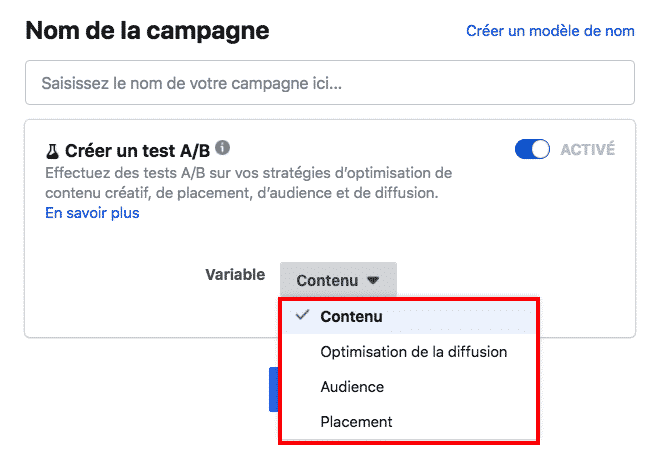Open the Variable Contenu dropdown
This screenshot has width=667, height=465.
point(338,280)
